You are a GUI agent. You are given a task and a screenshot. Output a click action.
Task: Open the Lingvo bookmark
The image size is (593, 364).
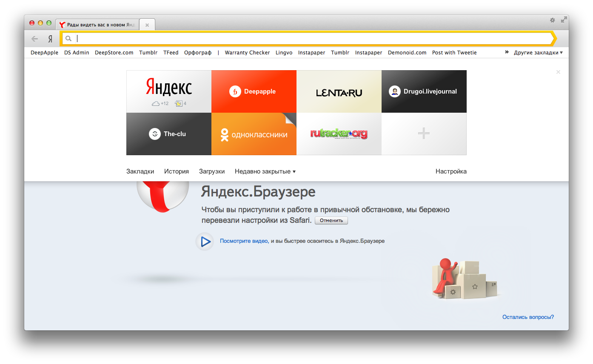[284, 53]
